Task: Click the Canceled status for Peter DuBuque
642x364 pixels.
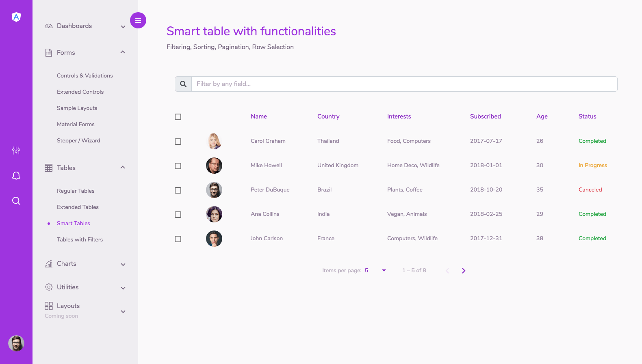Action: (x=590, y=190)
